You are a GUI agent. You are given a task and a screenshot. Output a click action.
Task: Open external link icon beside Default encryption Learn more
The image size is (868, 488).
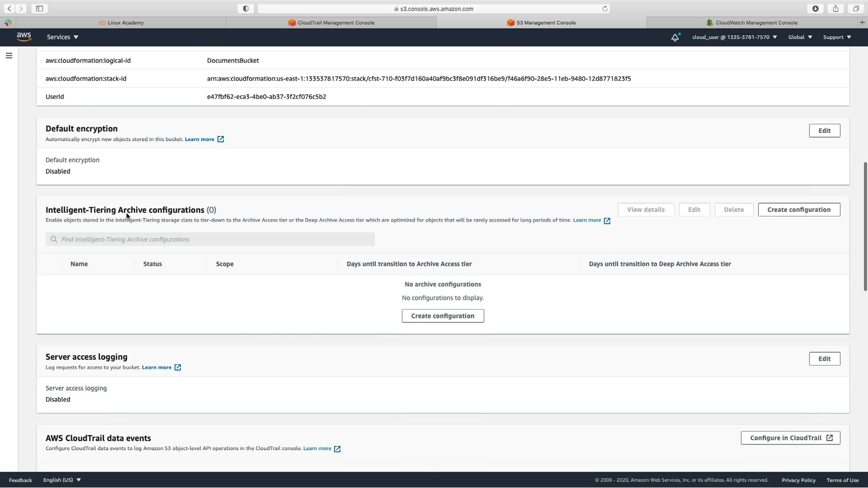(x=220, y=139)
